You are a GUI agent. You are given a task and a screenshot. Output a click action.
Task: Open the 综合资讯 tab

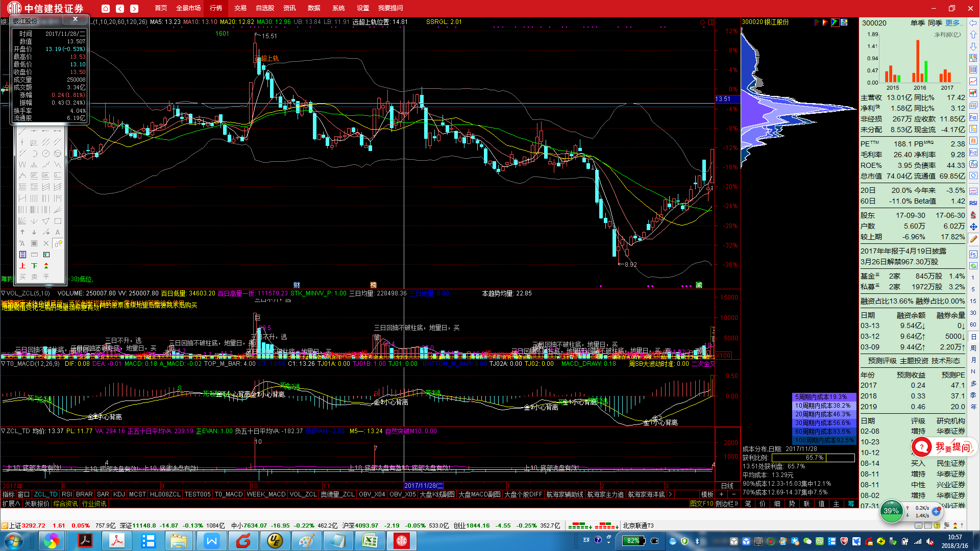[x=65, y=504]
